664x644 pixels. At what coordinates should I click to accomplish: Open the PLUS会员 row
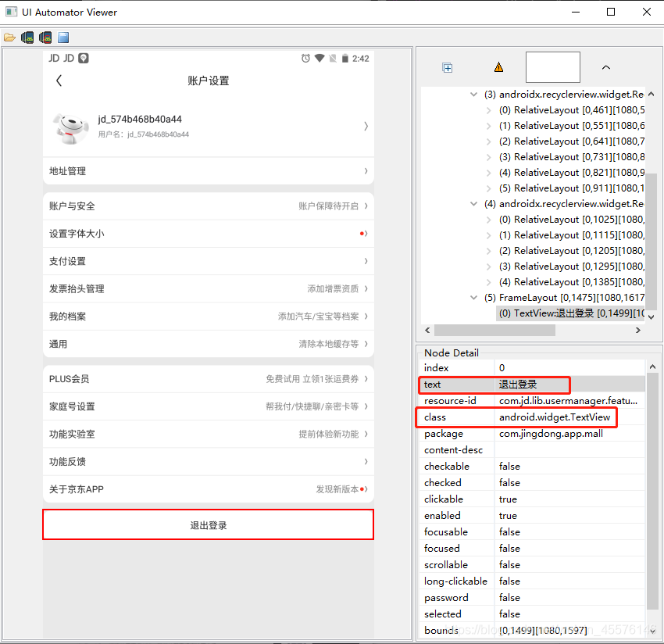tap(209, 379)
